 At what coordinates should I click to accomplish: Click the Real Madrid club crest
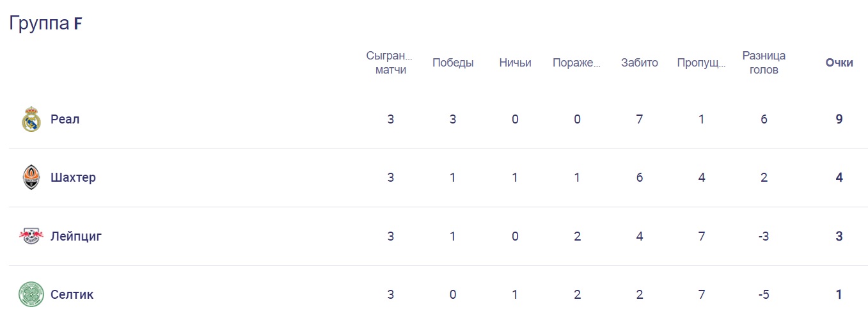(31, 120)
